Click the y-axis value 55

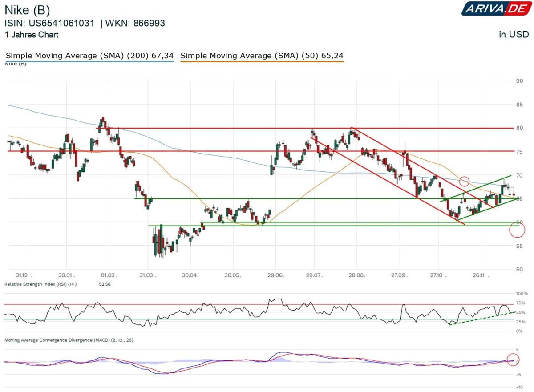pyautogui.click(x=519, y=246)
